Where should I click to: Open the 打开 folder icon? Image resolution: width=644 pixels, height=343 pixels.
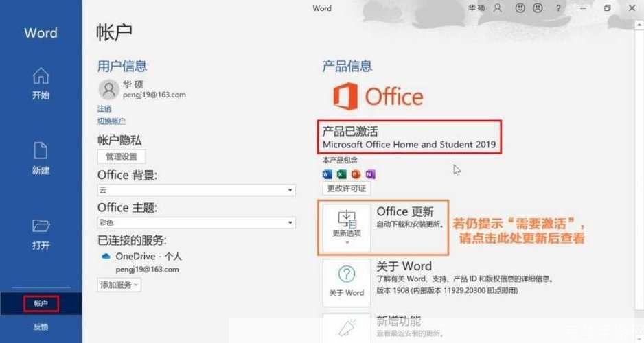(41, 225)
